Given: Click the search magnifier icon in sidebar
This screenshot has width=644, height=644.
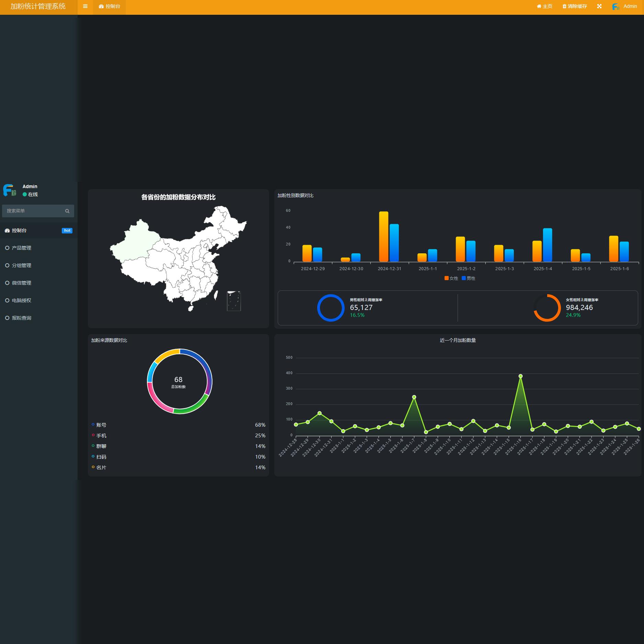Looking at the screenshot, I should click(67, 211).
